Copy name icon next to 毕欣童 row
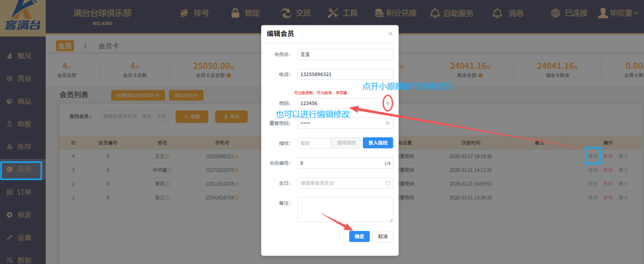Image resolution: width=644 pixels, height=264 pixels. [x=170, y=170]
